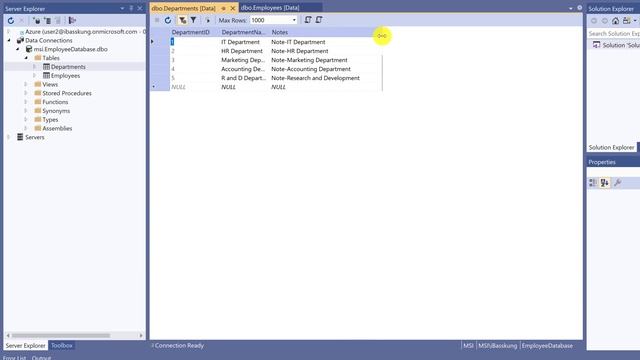Open Server Explorer window options dropdown
The width and height of the screenshot is (640, 360).
coord(122,9)
